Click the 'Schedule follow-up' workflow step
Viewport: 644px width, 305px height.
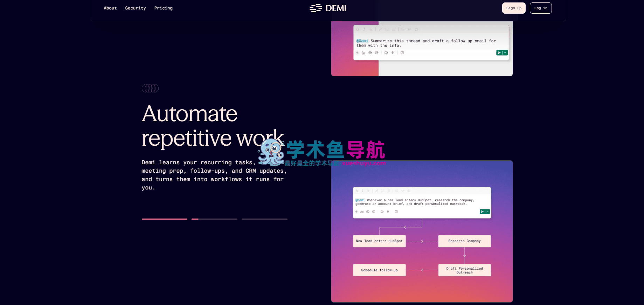coord(379,270)
